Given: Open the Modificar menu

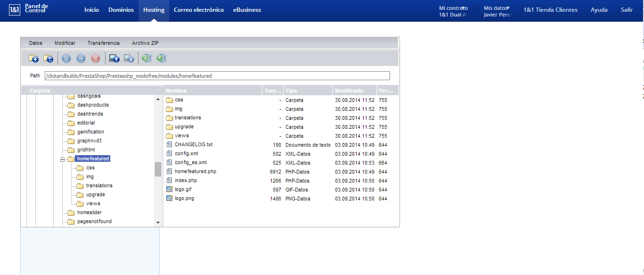Looking at the screenshot, I should tap(65, 43).
